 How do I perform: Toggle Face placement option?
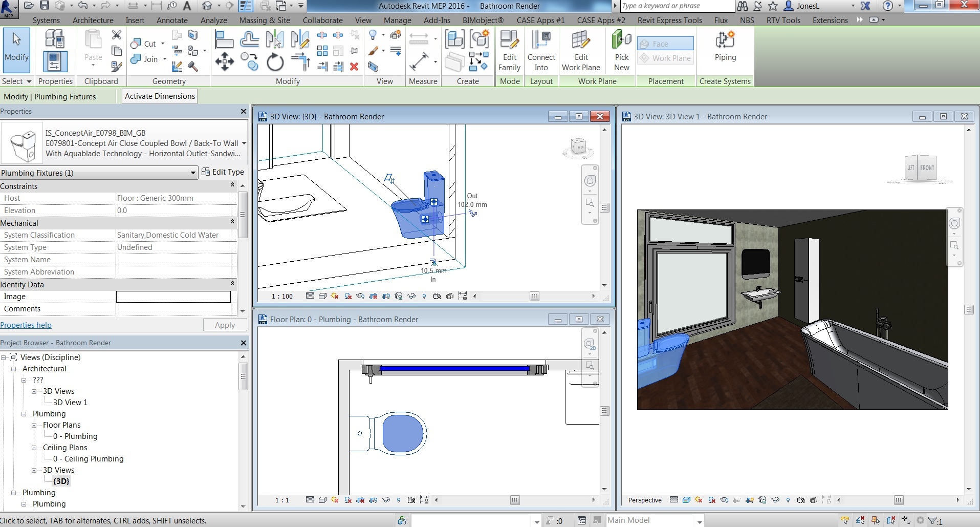click(665, 44)
